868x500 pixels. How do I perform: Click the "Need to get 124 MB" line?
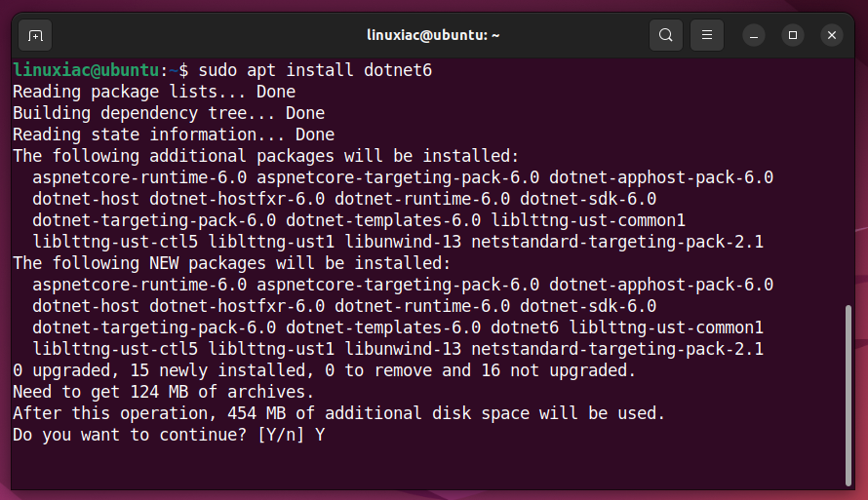coord(163,392)
